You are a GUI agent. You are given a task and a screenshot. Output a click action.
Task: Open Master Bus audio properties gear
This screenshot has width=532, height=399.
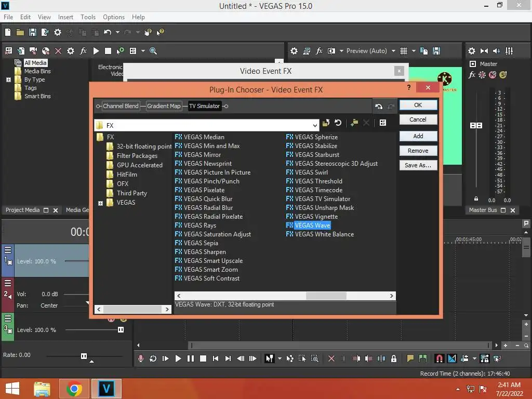tap(472, 51)
